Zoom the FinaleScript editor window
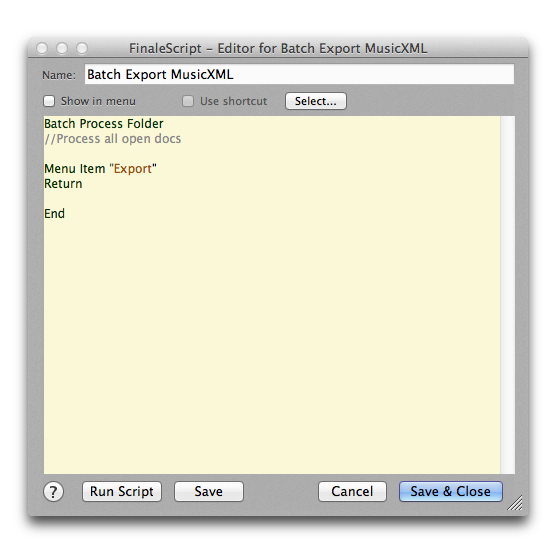This screenshot has width=556, height=552. 82,48
